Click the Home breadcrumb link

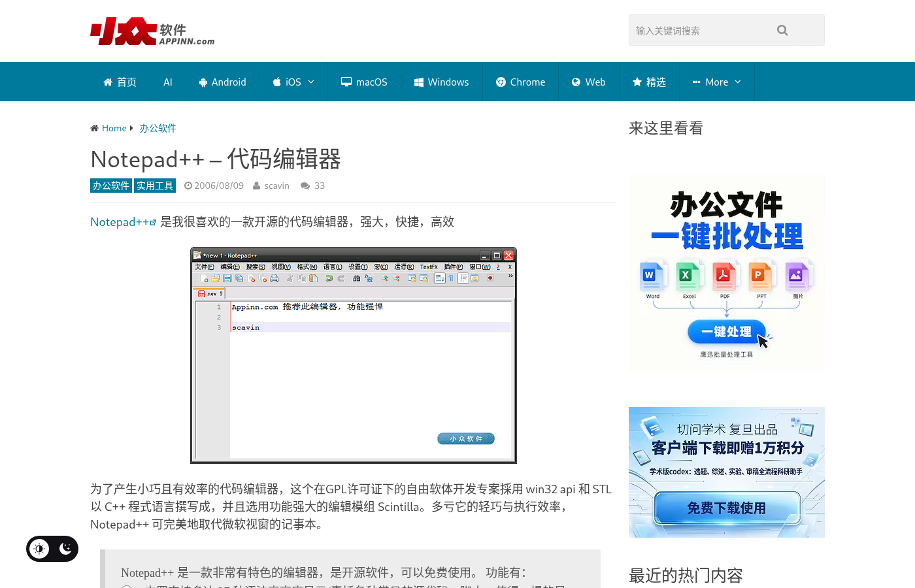114,128
